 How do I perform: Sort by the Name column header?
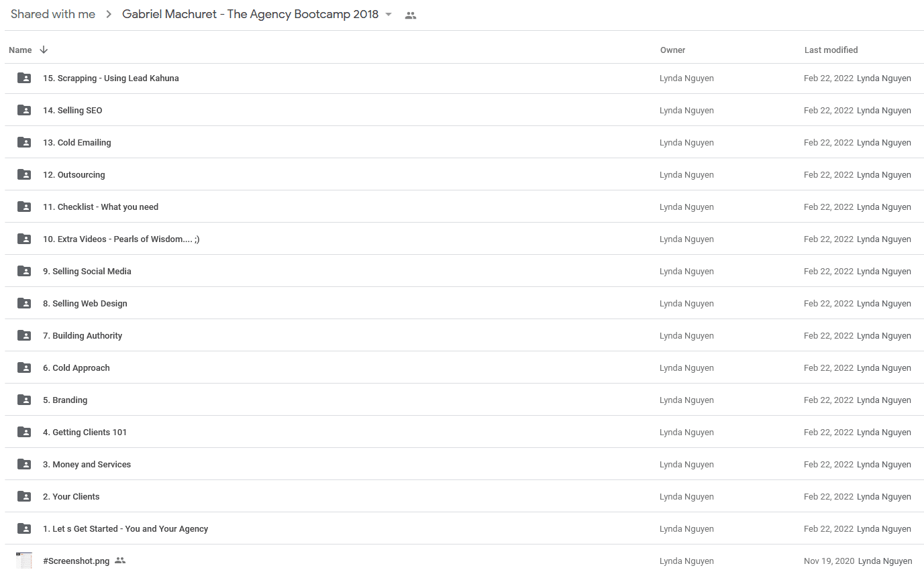click(x=20, y=50)
